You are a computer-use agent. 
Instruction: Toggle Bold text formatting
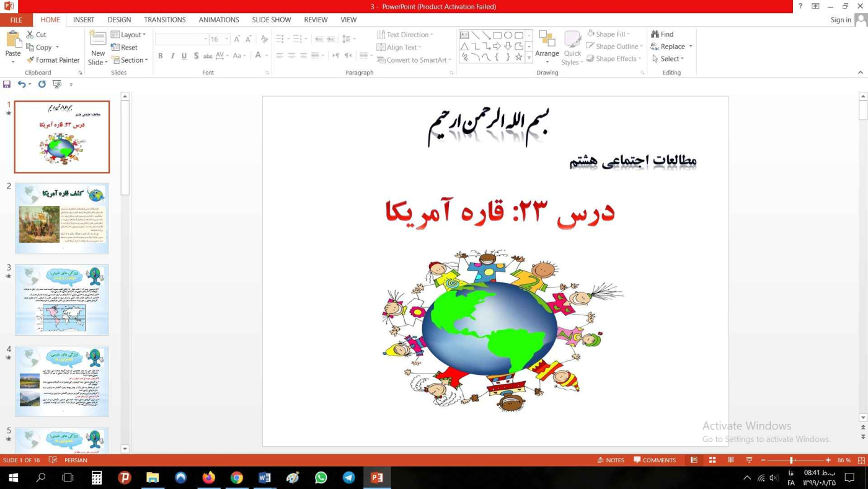click(160, 56)
